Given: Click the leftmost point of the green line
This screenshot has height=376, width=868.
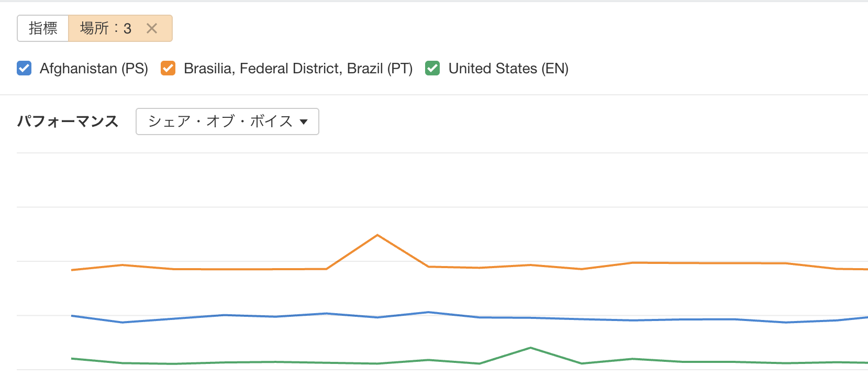Looking at the screenshot, I should tap(72, 359).
